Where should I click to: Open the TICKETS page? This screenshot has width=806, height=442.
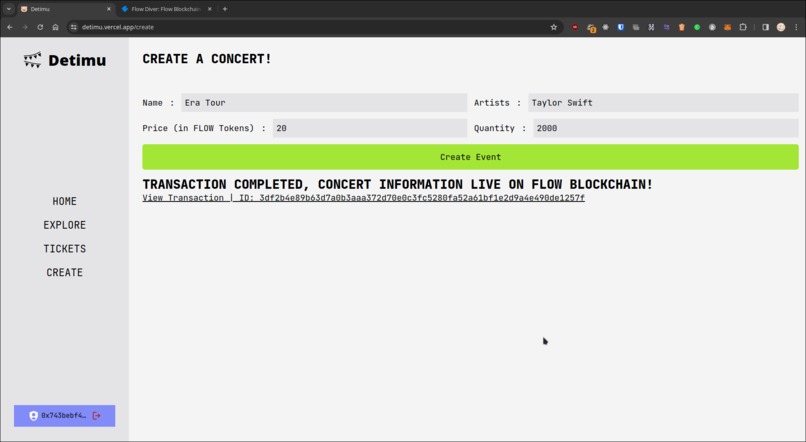[x=65, y=249]
